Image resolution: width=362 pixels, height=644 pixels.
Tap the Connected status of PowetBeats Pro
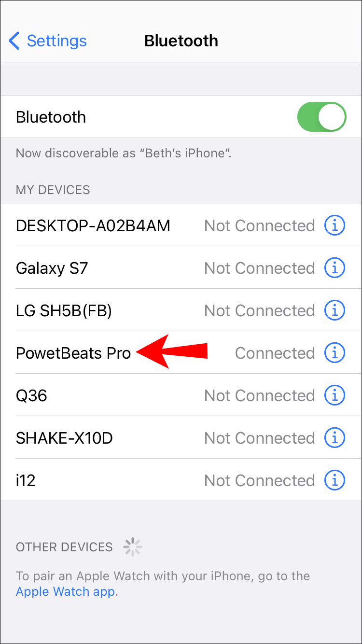coord(275,353)
